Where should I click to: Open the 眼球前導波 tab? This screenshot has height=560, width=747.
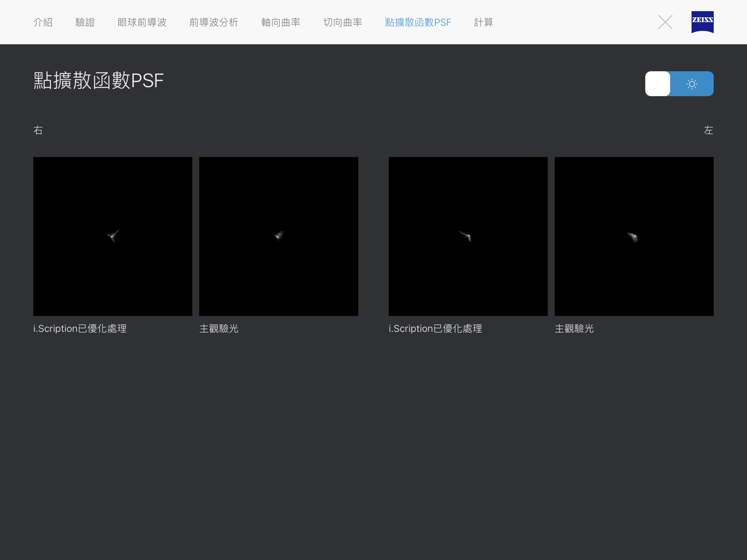click(142, 22)
